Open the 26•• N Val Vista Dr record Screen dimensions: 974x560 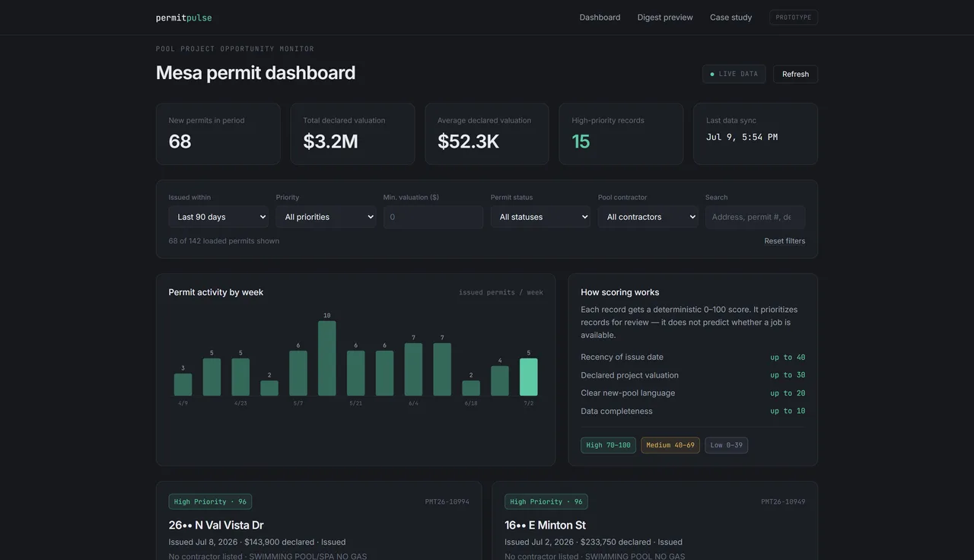[216, 525]
